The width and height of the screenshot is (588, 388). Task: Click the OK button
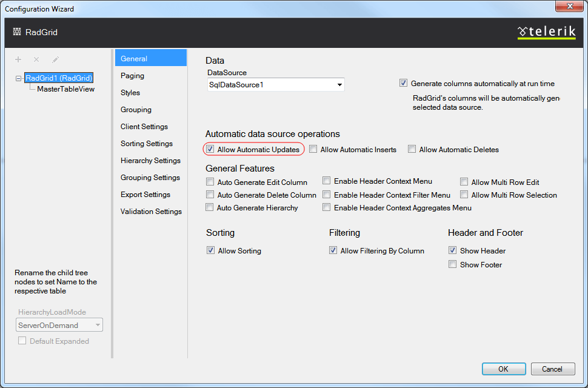(503, 369)
